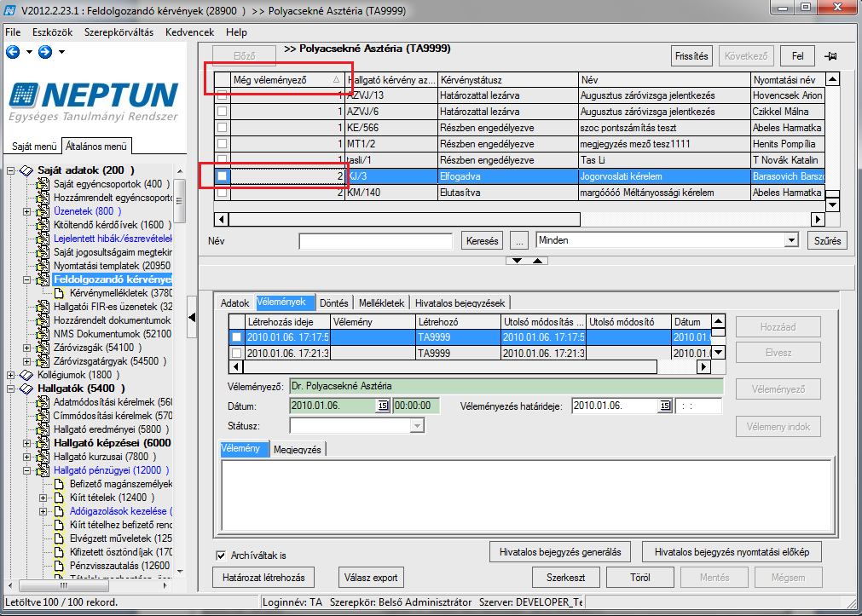This screenshot has width=862, height=616.
Task: Tick the checkbox of the KM/140 row
Action: (222, 193)
